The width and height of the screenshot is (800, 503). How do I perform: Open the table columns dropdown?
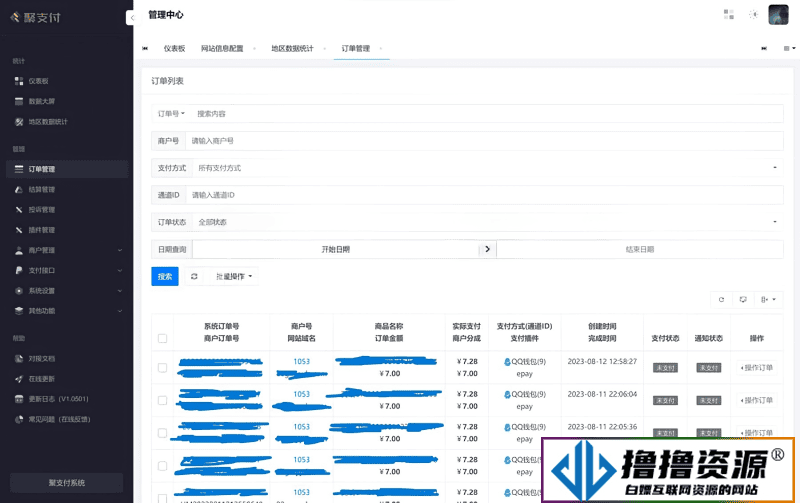(768, 299)
